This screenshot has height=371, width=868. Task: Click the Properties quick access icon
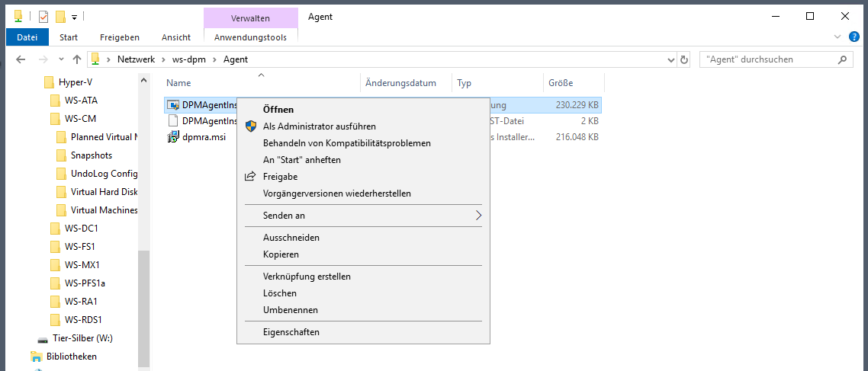tap(43, 17)
